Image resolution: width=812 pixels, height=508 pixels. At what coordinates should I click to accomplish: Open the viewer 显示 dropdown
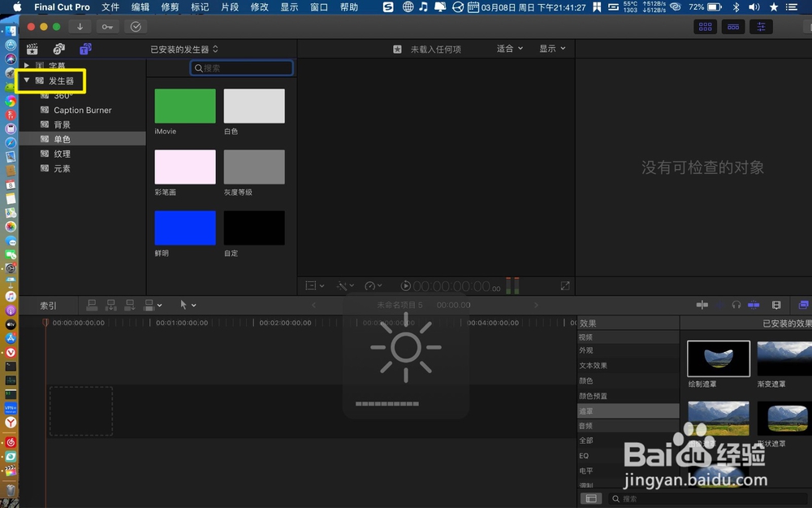click(552, 49)
